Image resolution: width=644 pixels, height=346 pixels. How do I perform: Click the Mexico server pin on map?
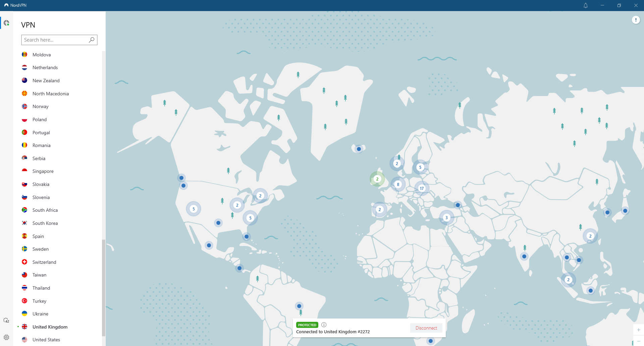(209, 245)
